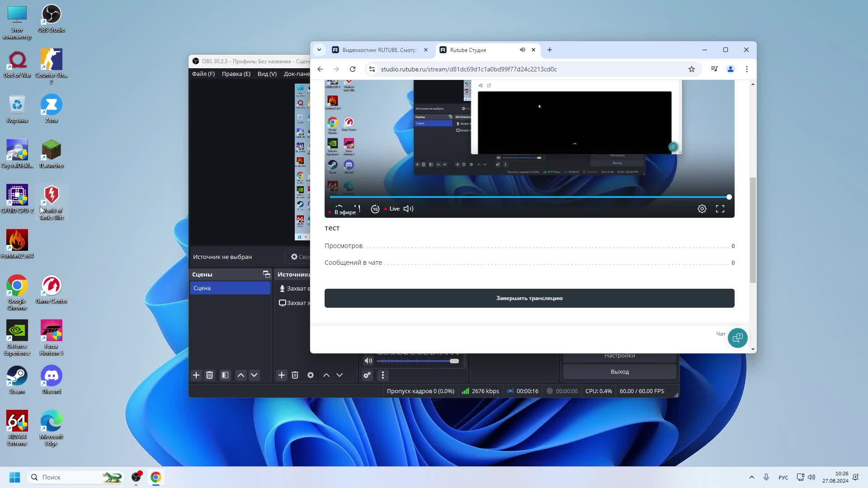Reload the Rutube Studio page

[x=353, y=69]
